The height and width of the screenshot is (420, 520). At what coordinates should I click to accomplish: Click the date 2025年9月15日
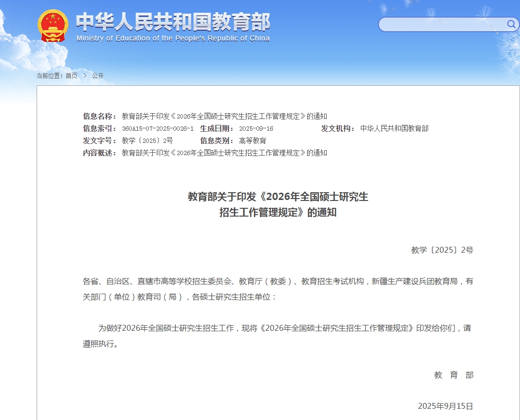445,406
